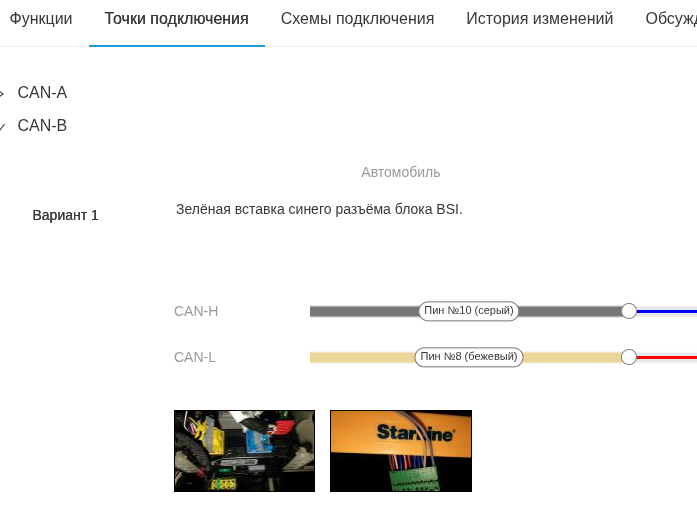697x514 pixels.
Task: Expand the CAN-A section arrow
Action: (x=2, y=93)
